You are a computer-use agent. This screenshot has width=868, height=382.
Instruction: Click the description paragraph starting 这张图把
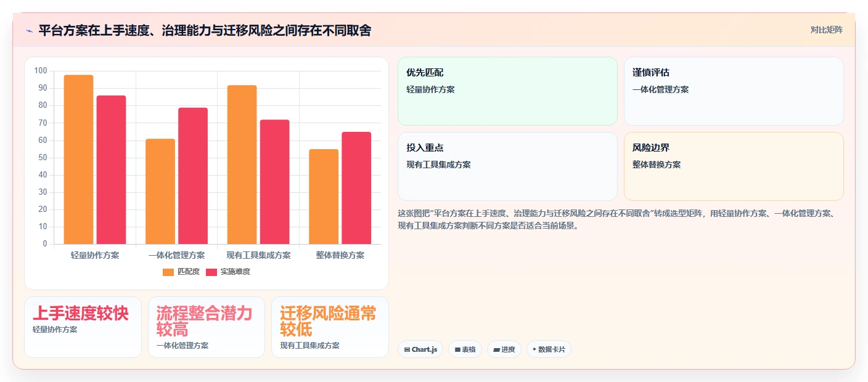click(616, 219)
